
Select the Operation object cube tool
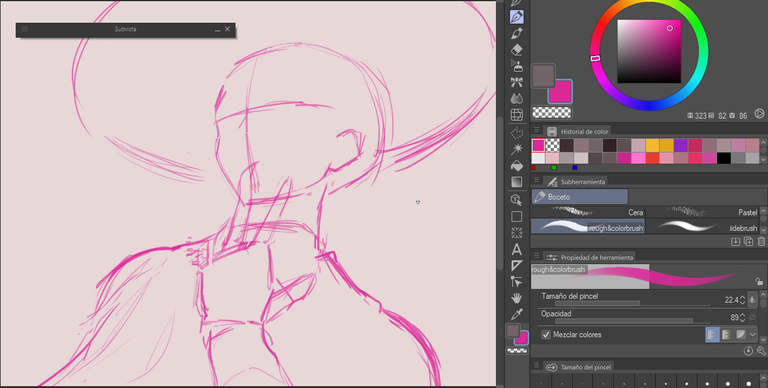516,200
